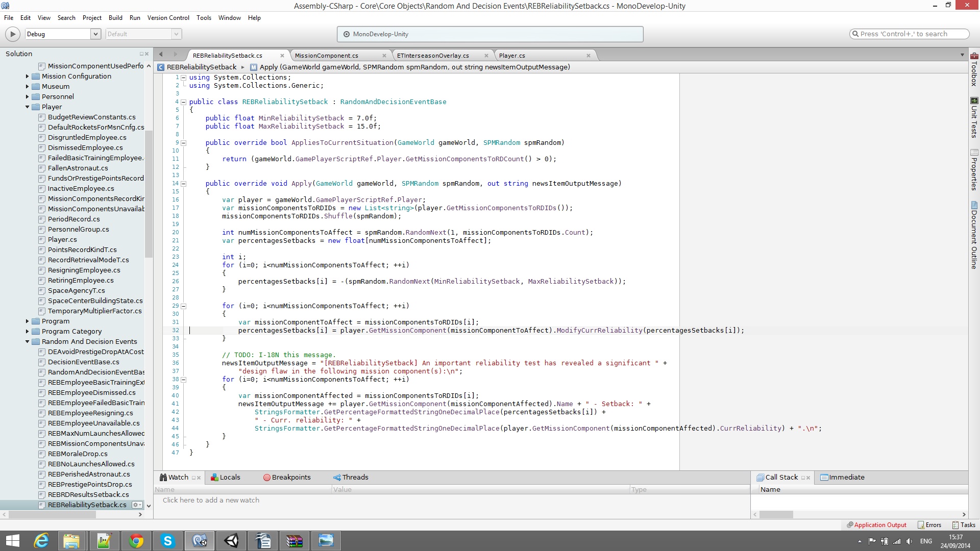Open the Unit Tests side panel
The height and width of the screenshot is (551, 980).
(974, 118)
